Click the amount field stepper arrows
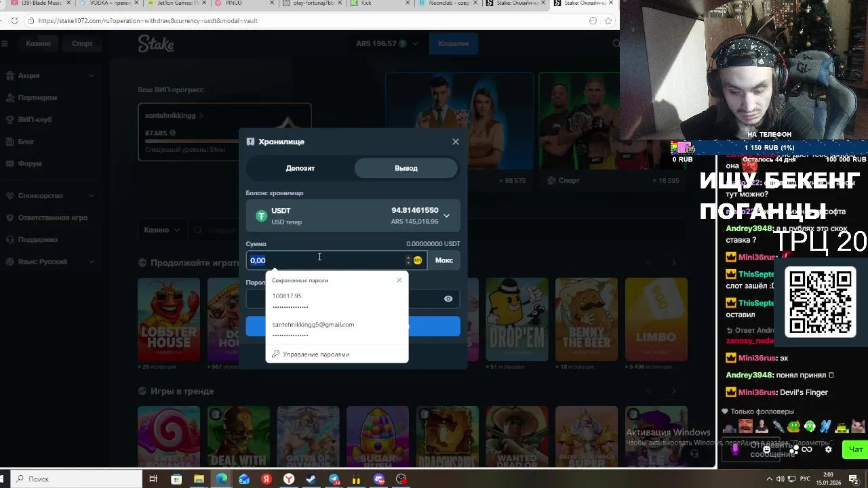 coord(408,260)
